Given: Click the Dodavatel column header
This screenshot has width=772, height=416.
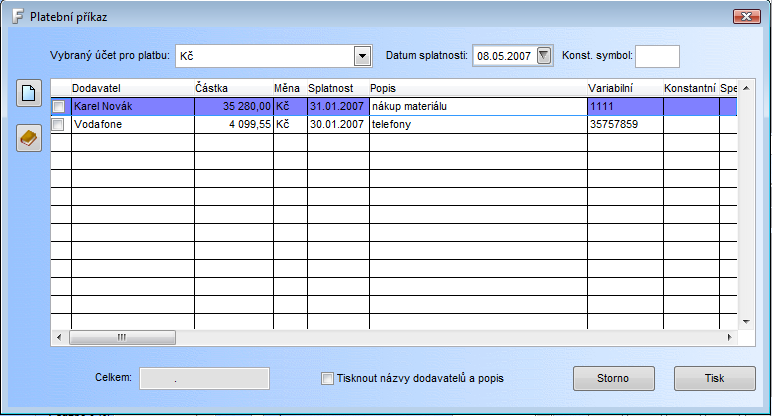Looking at the screenshot, I should point(133,88).
